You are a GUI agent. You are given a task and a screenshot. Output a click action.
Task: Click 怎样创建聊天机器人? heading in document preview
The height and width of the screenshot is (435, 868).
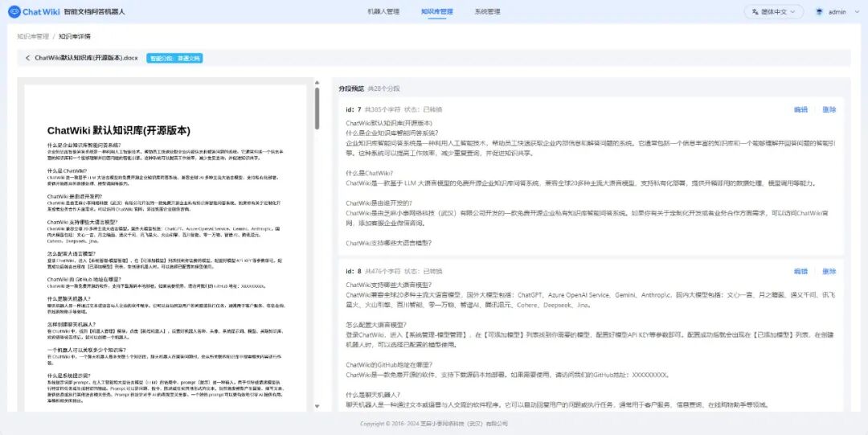pyautogui.click(x=72, y=324)
